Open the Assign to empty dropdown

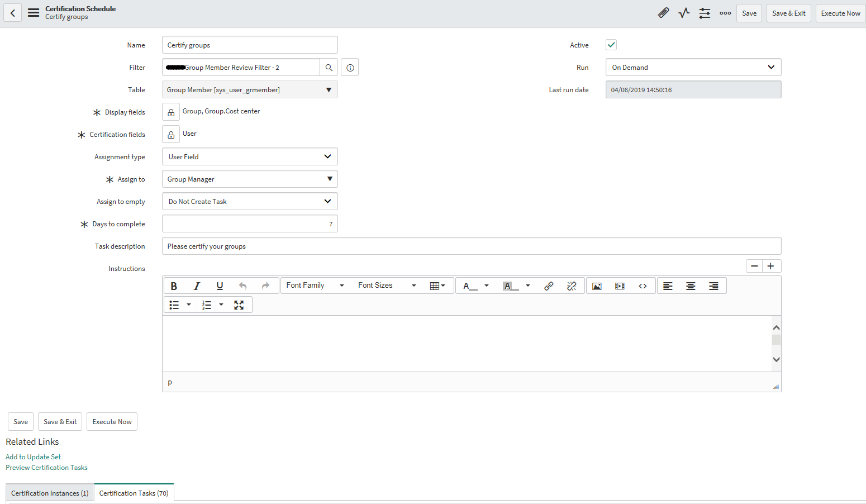(249, 201)
